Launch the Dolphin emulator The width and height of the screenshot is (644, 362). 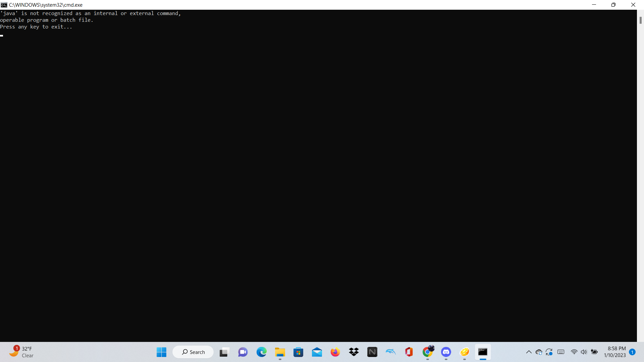point(390,352)
